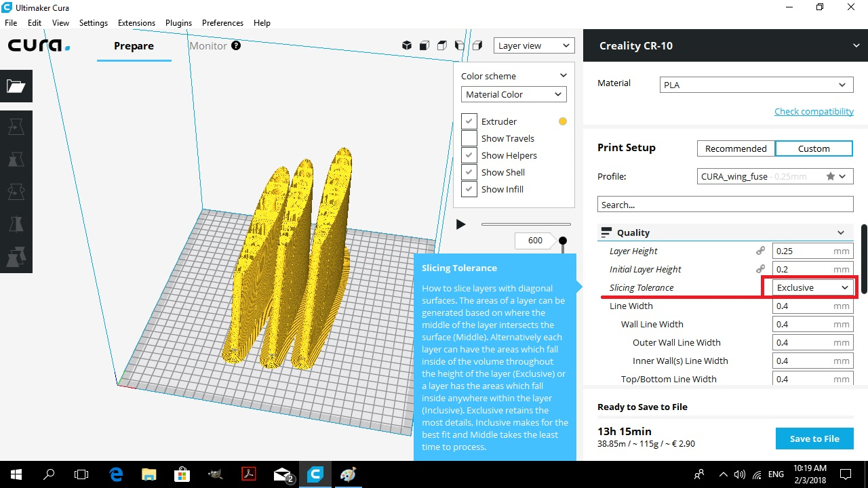This screenshot has height=488, width=868.
Task: Click the layer slider top handle
Action: click(563, 241)
